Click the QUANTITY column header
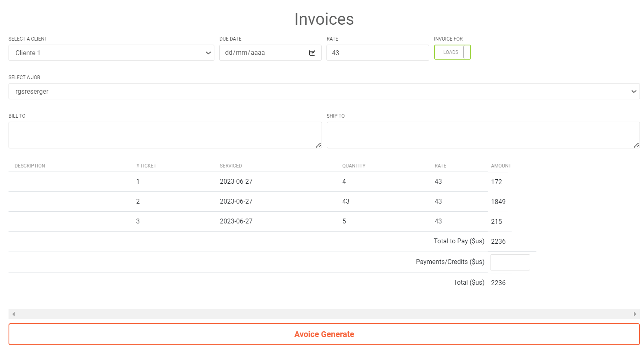 pos(354,166)
